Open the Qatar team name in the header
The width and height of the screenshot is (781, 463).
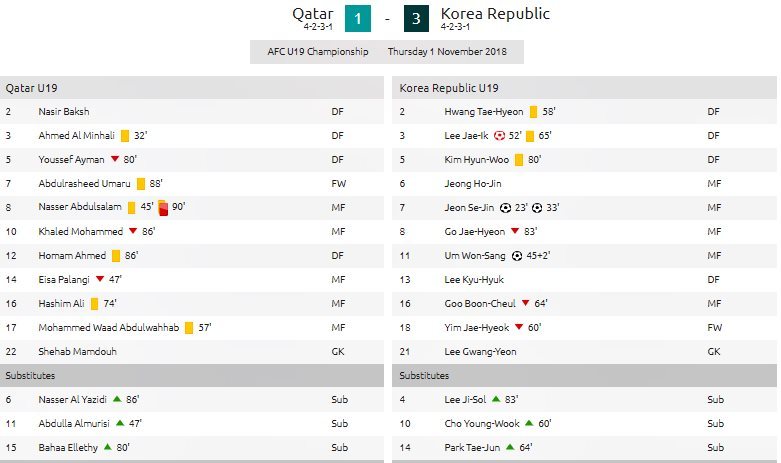(x=313, y=14)
